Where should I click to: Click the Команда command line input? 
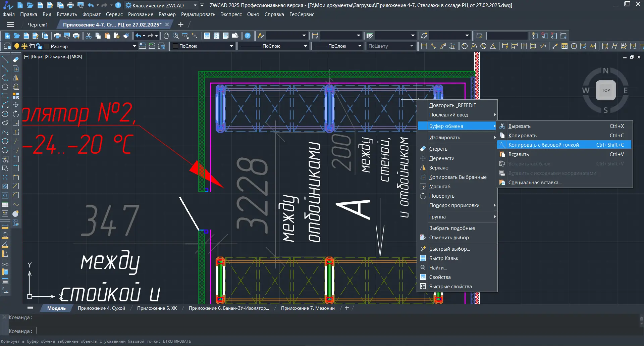point(335,331)
